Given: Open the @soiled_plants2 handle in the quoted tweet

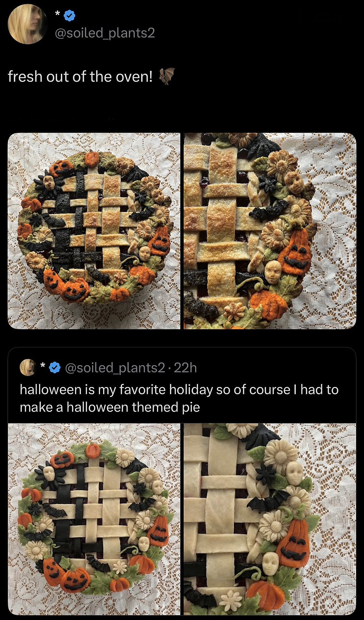Looking at the screenshot, I should [115, 368].
